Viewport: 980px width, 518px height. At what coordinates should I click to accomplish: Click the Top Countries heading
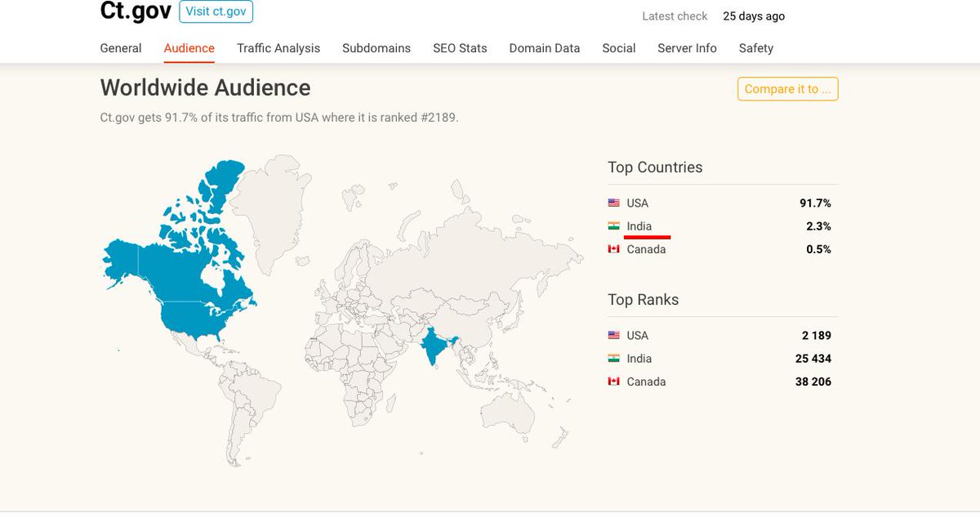point(655,167)
